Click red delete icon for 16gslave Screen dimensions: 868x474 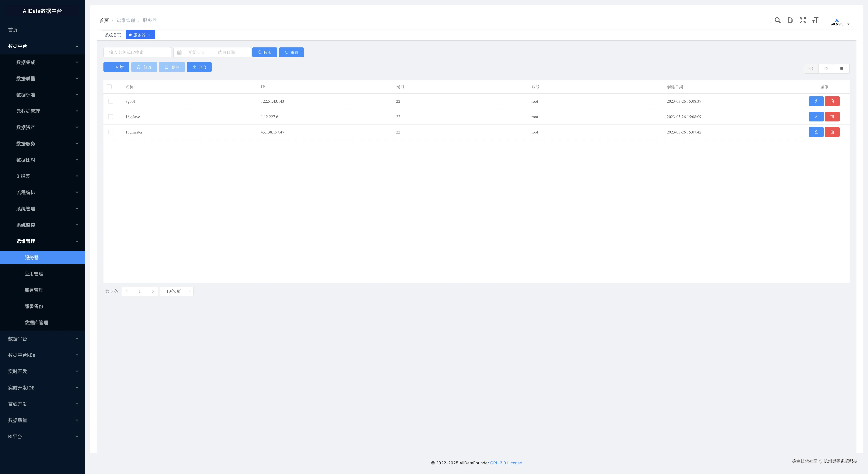(832, 117)
